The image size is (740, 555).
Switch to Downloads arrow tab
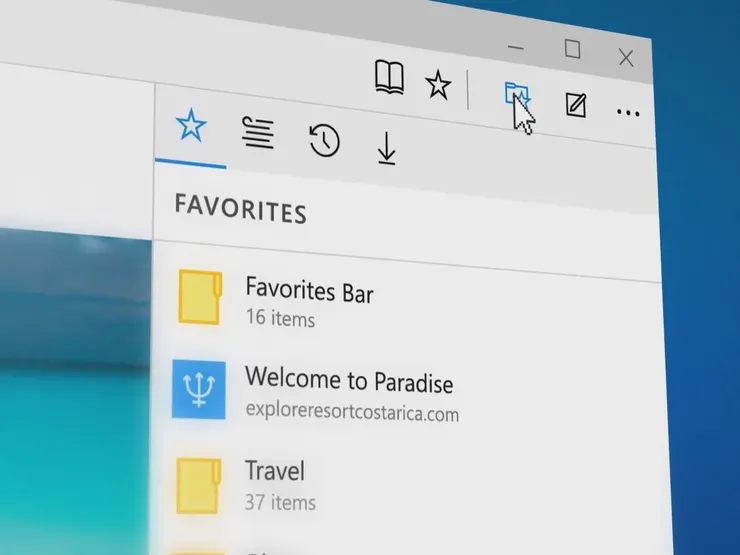click(387, 149)
